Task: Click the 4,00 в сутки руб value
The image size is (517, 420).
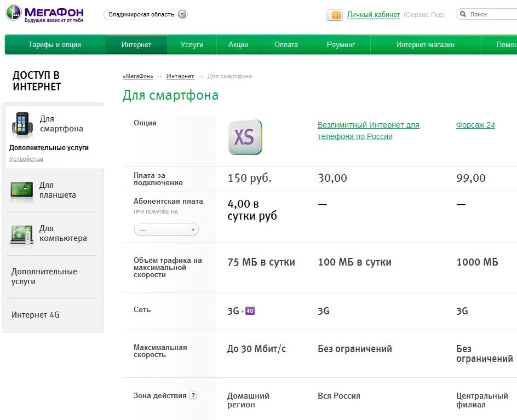Action: (x=252, y=210)
